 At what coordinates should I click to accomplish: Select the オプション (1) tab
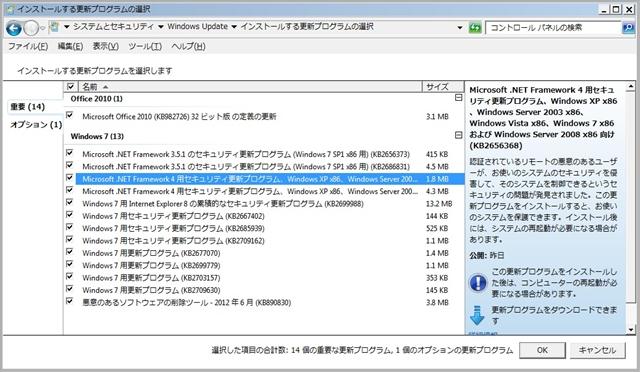(x=36, y=125)
